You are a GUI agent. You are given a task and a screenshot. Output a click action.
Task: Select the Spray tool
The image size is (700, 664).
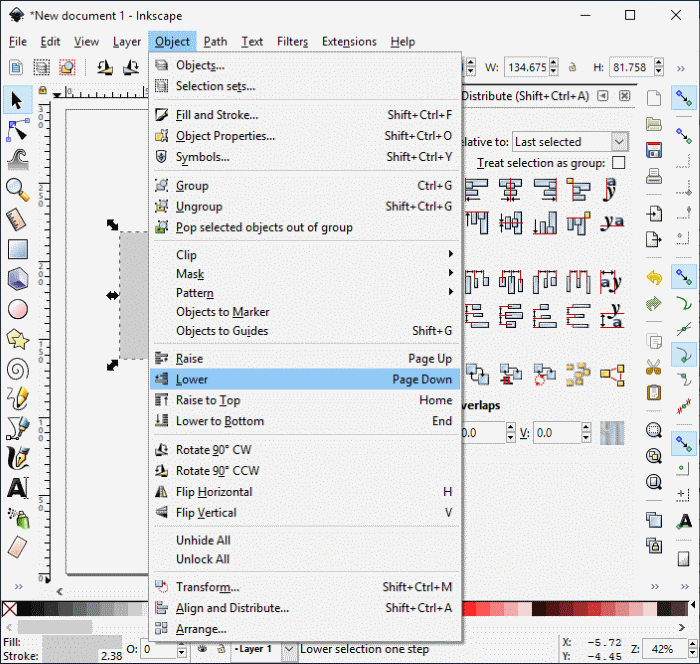18,518
